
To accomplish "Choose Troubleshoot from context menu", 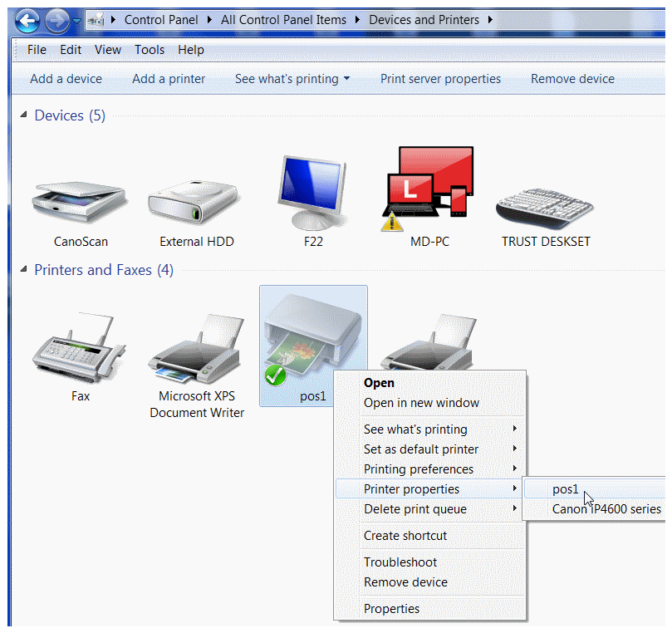I will coord(429,562).
